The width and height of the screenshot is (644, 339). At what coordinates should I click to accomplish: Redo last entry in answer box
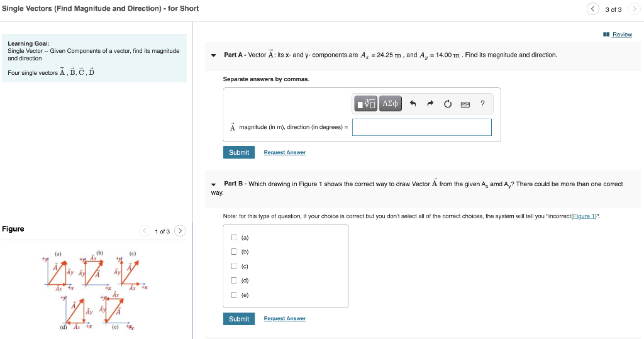click(430, 104)
